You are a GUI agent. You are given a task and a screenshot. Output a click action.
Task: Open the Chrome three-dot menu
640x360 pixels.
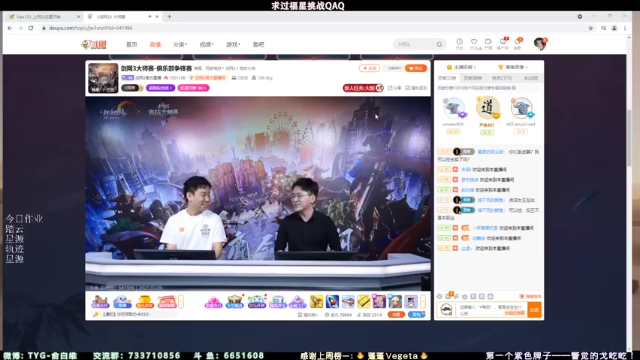click(x=625, y=28)
